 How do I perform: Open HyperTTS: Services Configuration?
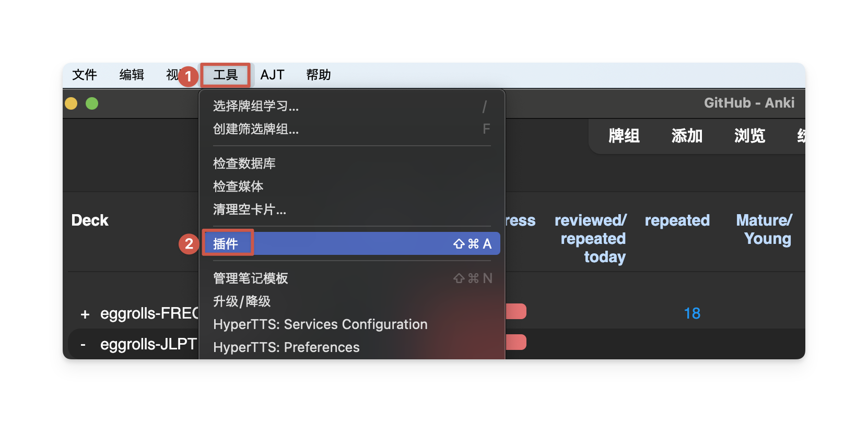click(x=320, y=324)
